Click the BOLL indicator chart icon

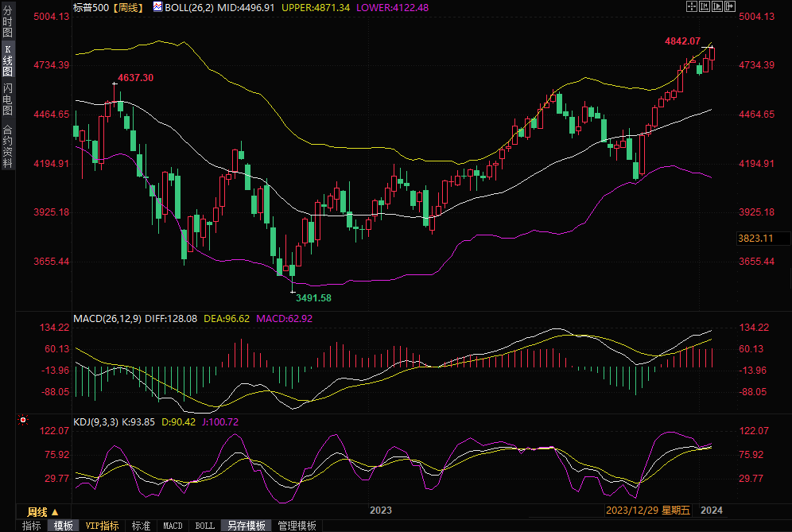click(x=157, y=7)
